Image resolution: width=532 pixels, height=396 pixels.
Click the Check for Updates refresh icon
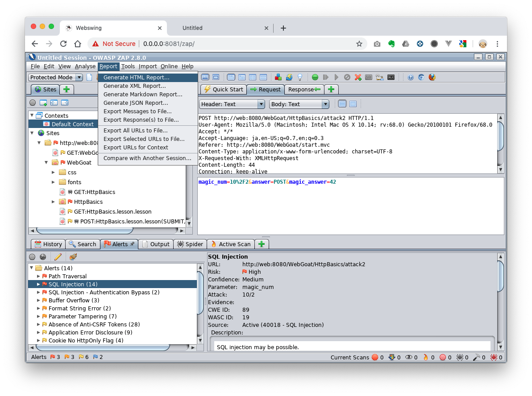pos(289,77)
